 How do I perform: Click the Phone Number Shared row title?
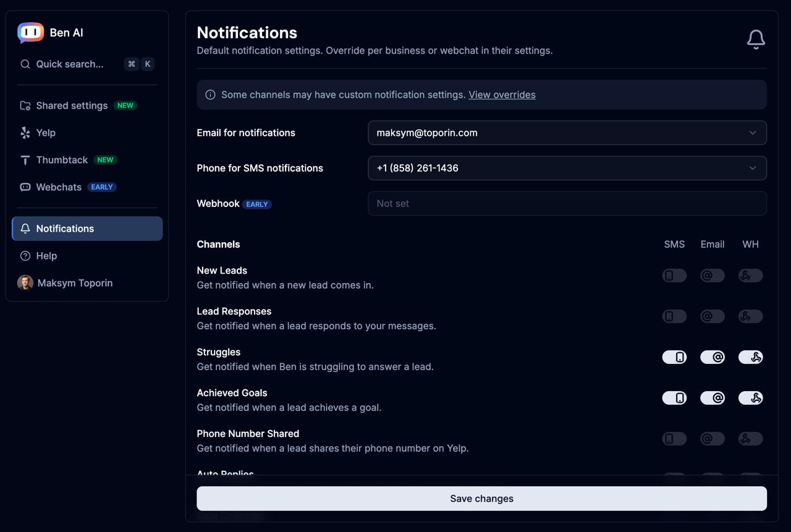[248, 434]
